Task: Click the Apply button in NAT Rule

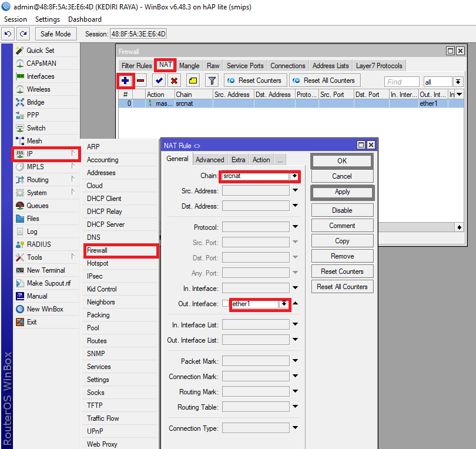Action: pyautogui.click(x=343, y=192)
